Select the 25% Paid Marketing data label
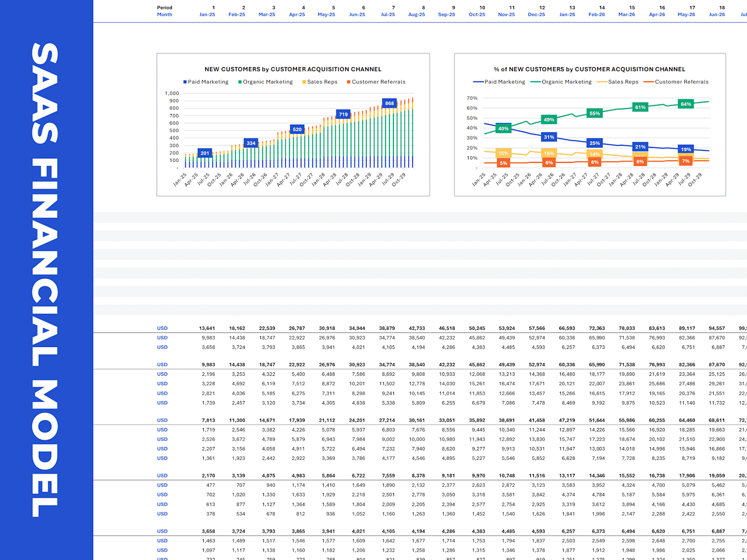The width and height of the screenshot is (747, 560). [595, 143]
